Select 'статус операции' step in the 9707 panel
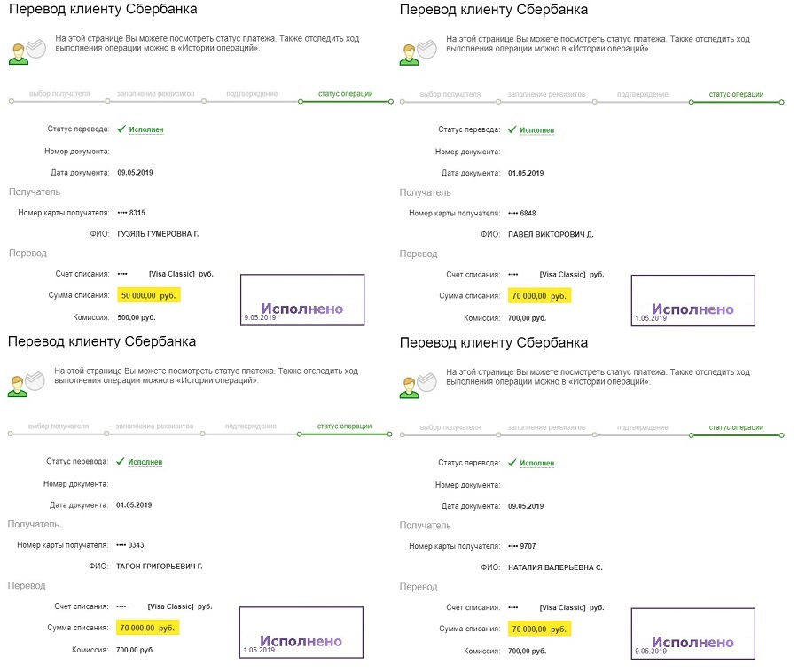The image size is (798, 672). [737, 427]
